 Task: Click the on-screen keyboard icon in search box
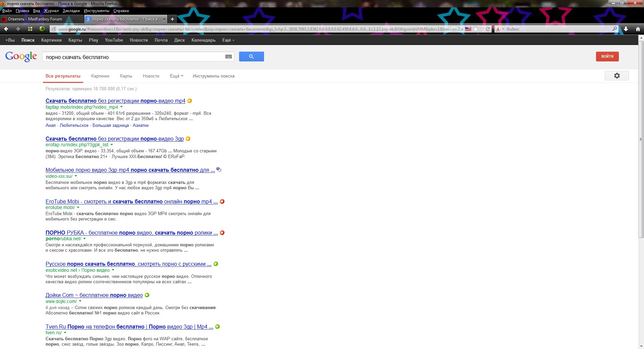228,57
